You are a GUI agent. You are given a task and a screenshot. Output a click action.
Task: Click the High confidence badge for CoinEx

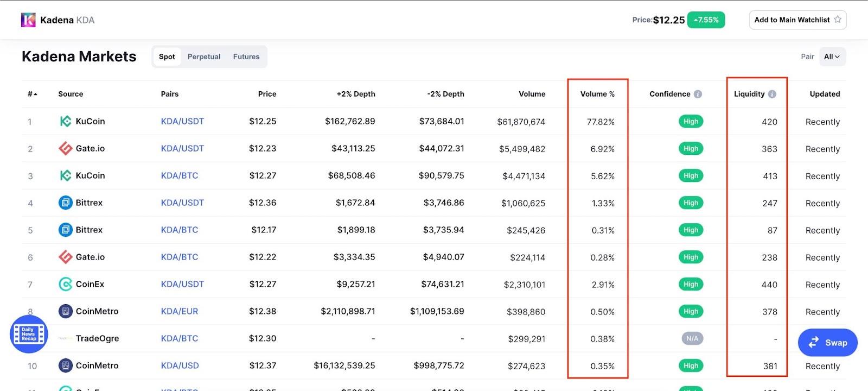691,284
